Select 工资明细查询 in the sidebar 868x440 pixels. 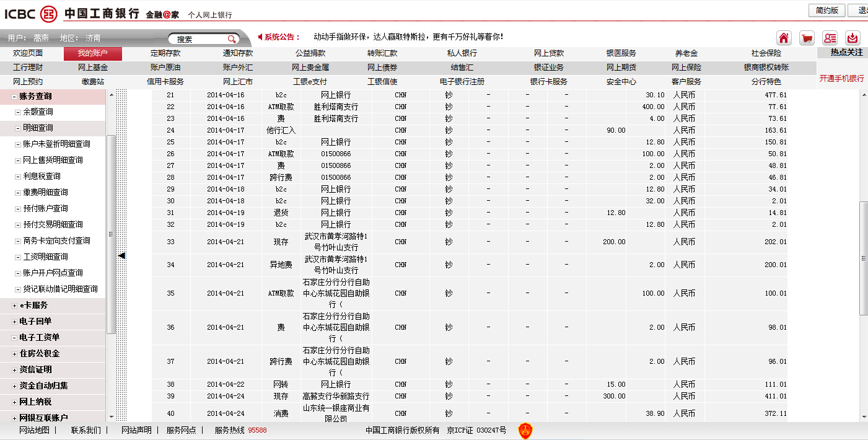click(45, 257)
